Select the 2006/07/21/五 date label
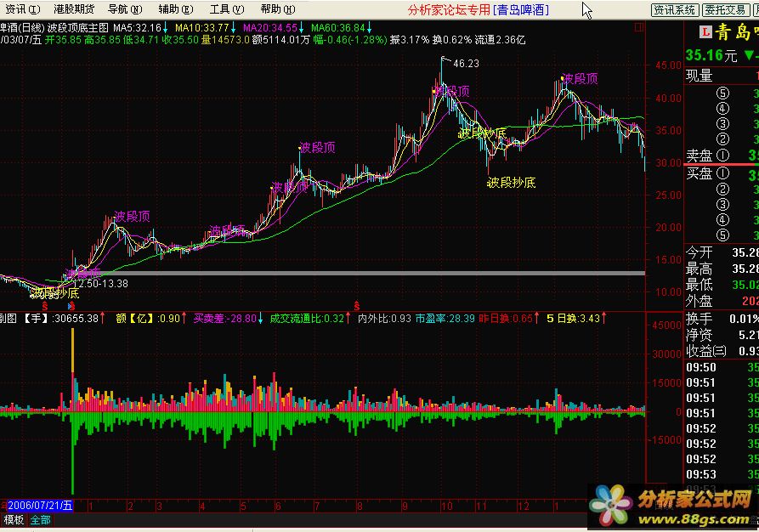Image resolution: width=759 pixels, height=532 pixels. pyautogui.click(x=40, y=506)
